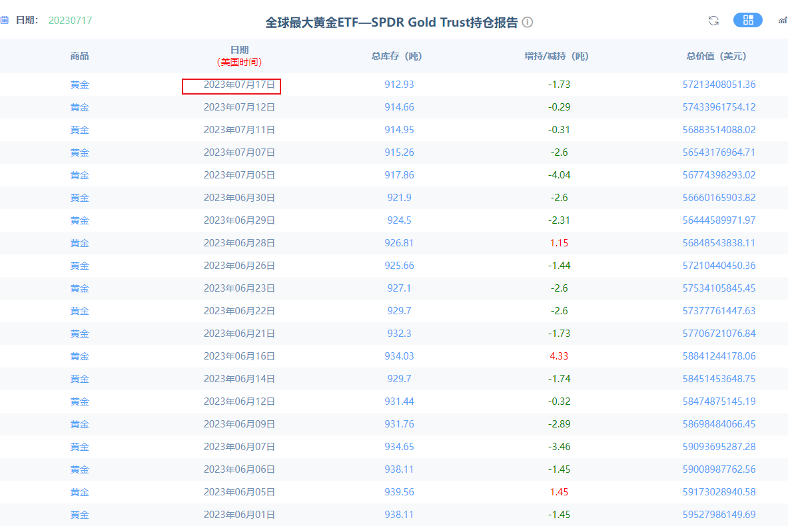Screen dimensions: 788x532
Task: Click the calendar icon next to 日期
Action: tap(5, 21)
